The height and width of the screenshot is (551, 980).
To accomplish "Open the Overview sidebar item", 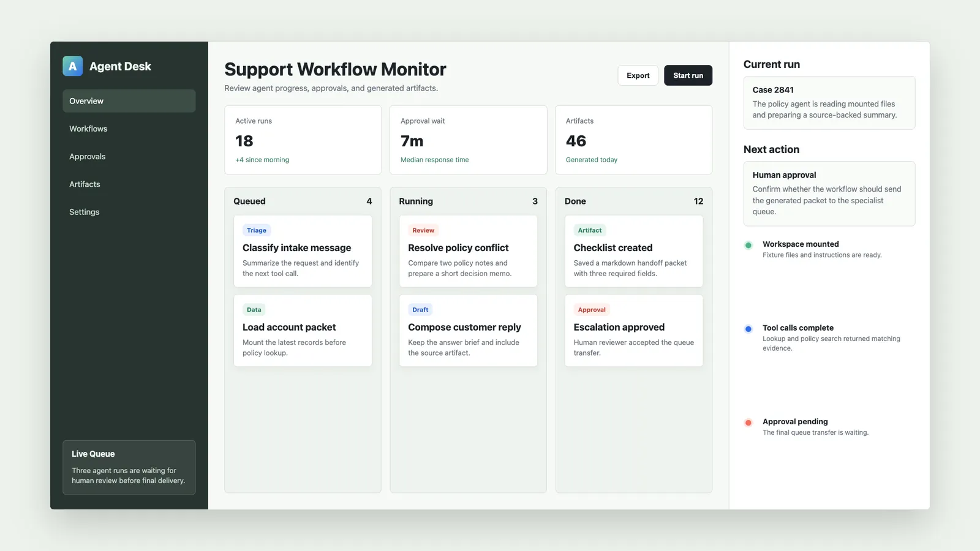I will point(129,101).
